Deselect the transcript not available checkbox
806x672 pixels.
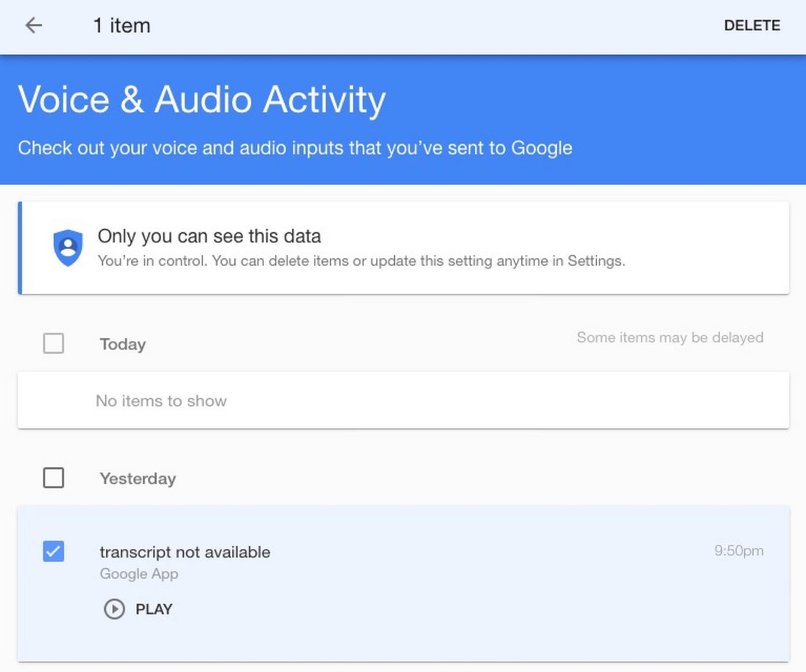click(52, 551)
